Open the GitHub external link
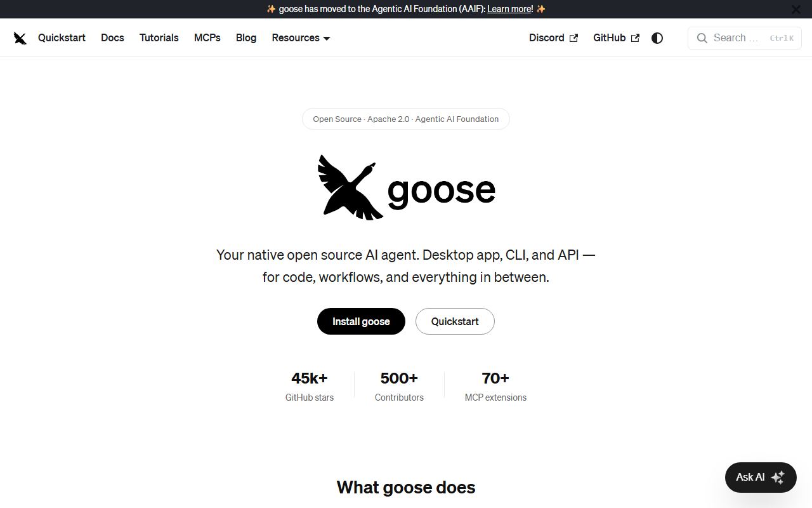 tap(616, 38)
